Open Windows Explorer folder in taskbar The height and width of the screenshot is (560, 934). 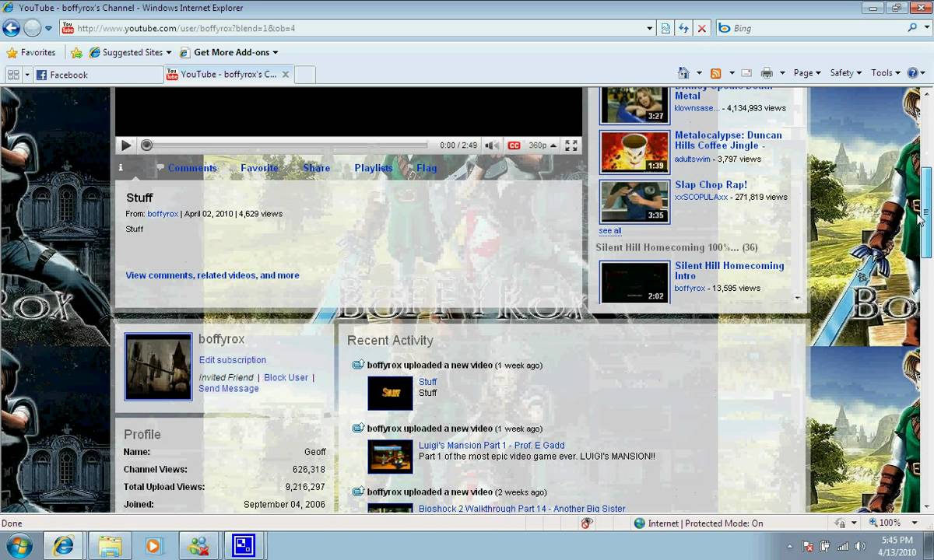(109, 546)
